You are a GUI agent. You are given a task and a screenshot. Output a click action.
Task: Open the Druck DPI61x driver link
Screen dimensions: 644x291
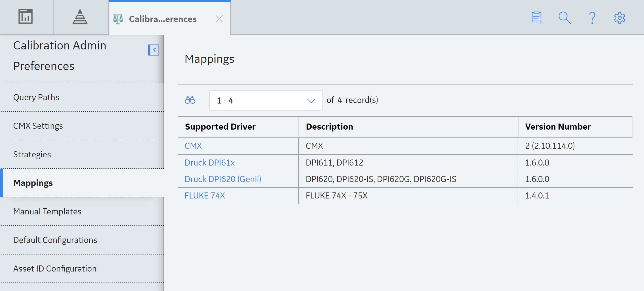tap(210, 163)
